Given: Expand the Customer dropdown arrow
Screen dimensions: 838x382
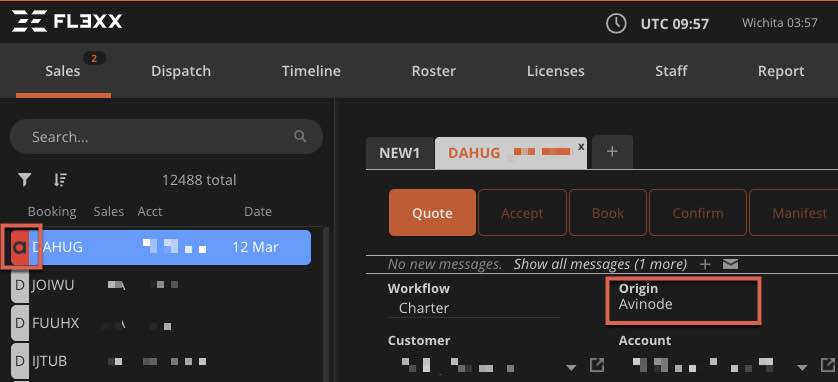Looking at the screenshot, I should pyautogui.click(x=571, y=368).
